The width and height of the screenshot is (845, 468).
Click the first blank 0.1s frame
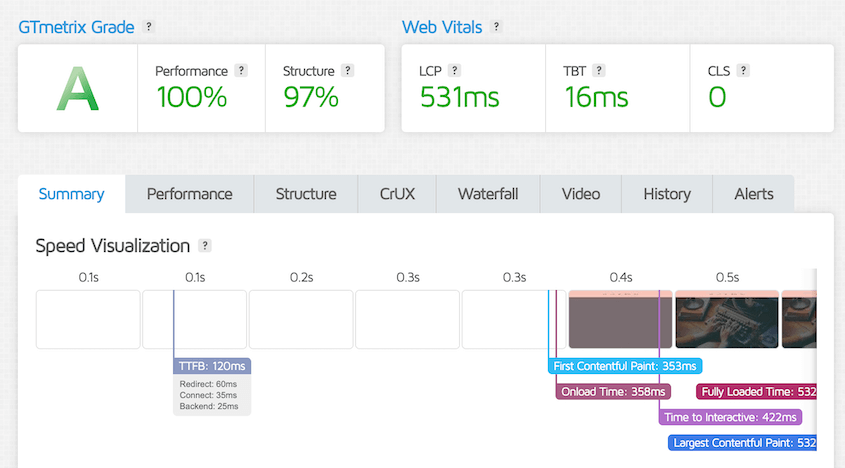click(88, 319)
